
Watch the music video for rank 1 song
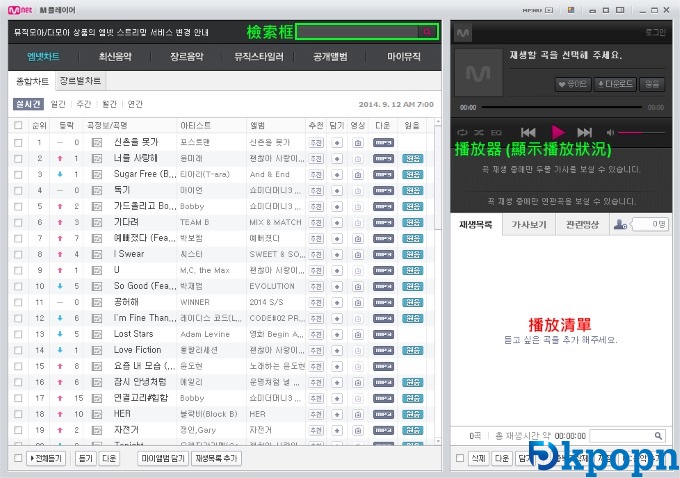(358, 142)
